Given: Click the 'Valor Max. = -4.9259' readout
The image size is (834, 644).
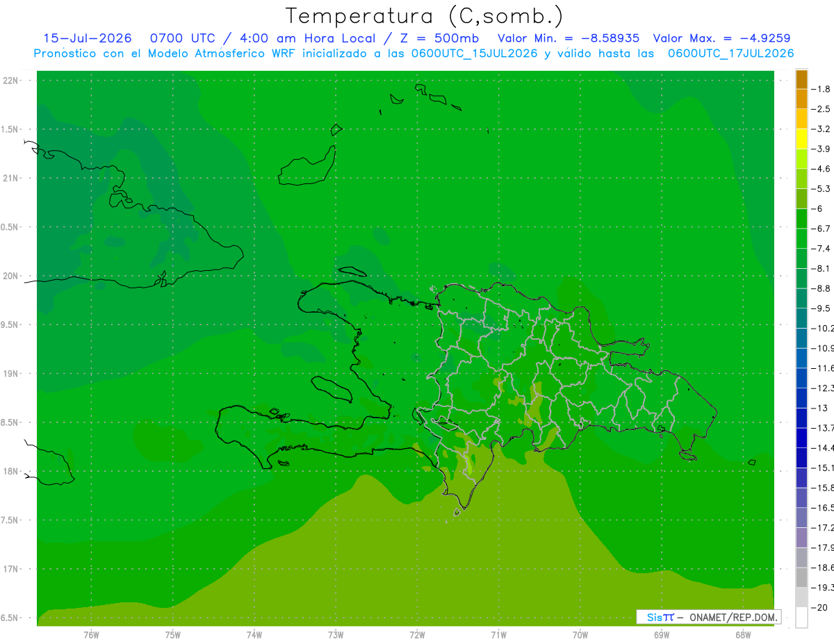Looking at the screenshot, I should click(x=721, y=38).
